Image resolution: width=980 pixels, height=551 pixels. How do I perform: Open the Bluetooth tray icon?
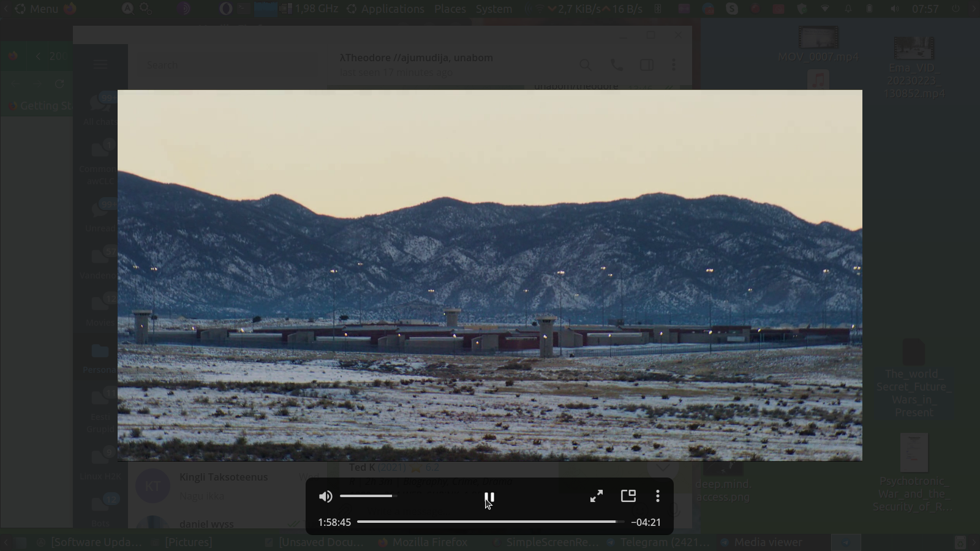tap(658, 9)
